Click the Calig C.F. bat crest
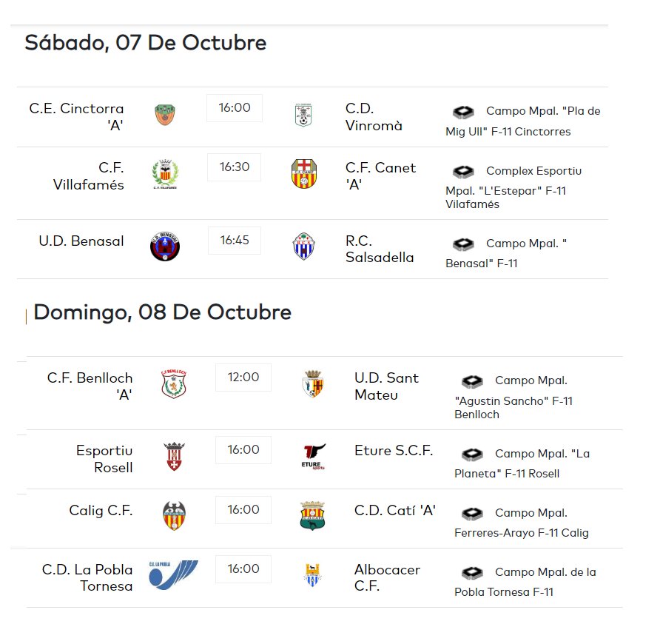 174,515
